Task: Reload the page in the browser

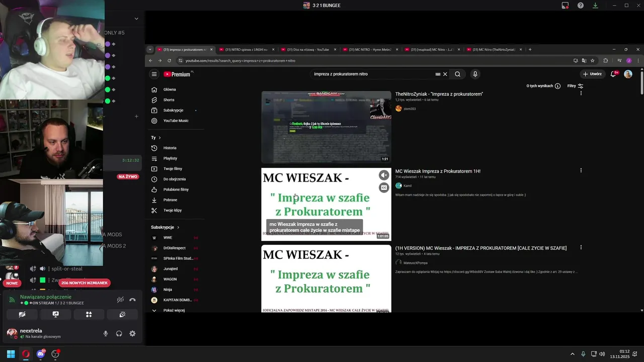Action: coord(169,60)
